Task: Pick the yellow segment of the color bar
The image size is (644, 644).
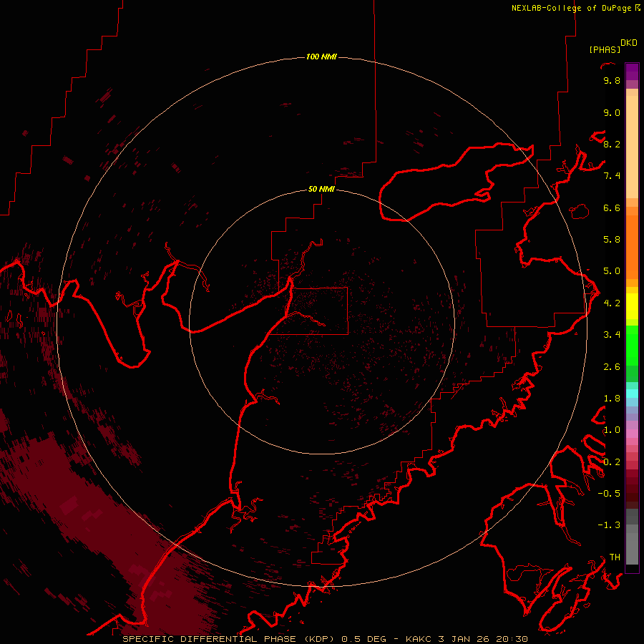Action: coord(632,306)
